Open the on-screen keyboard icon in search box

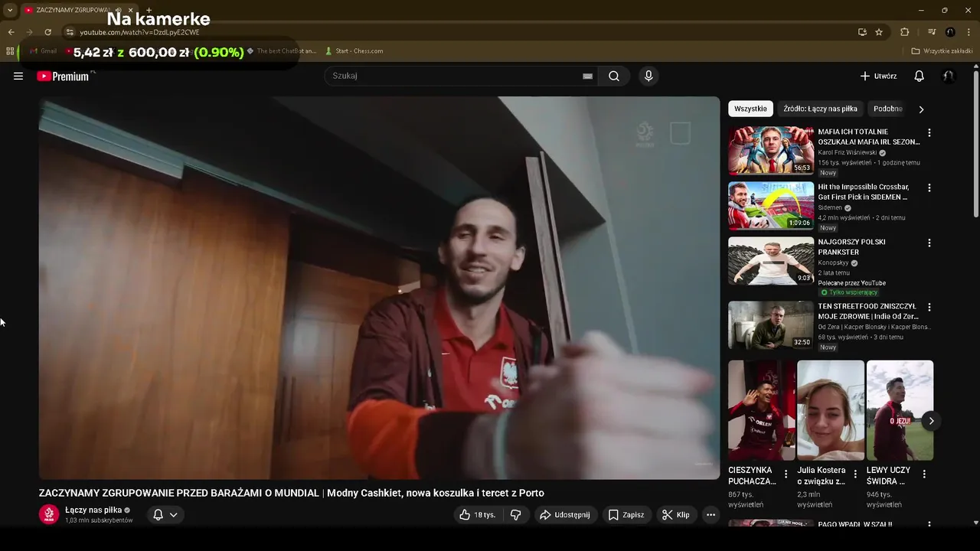(x=587, y=76)
